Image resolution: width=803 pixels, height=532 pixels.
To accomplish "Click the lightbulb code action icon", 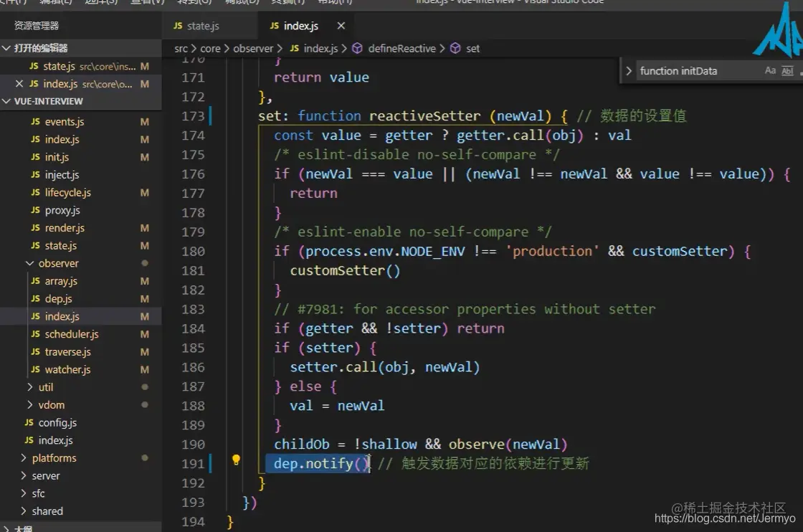I will pyautogui.click(x=236, y=460).
